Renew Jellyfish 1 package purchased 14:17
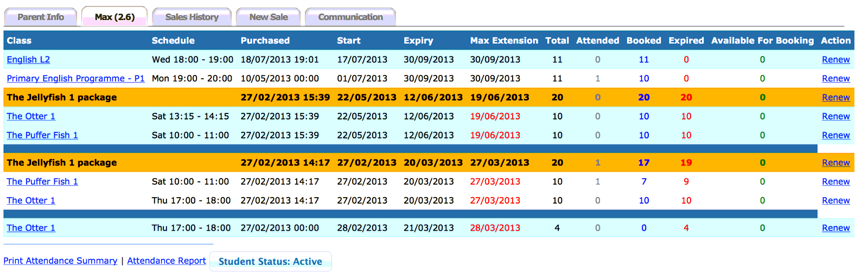The height and width of the screenshot is (278, 868). 836,162
